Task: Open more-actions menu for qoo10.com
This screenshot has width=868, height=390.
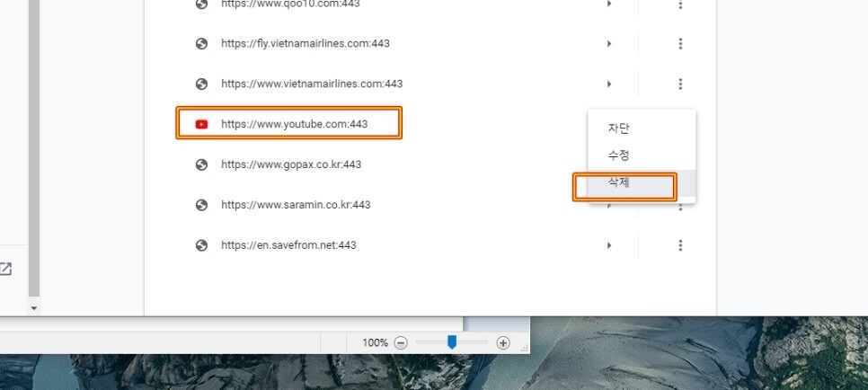Action: coord(680,4)
